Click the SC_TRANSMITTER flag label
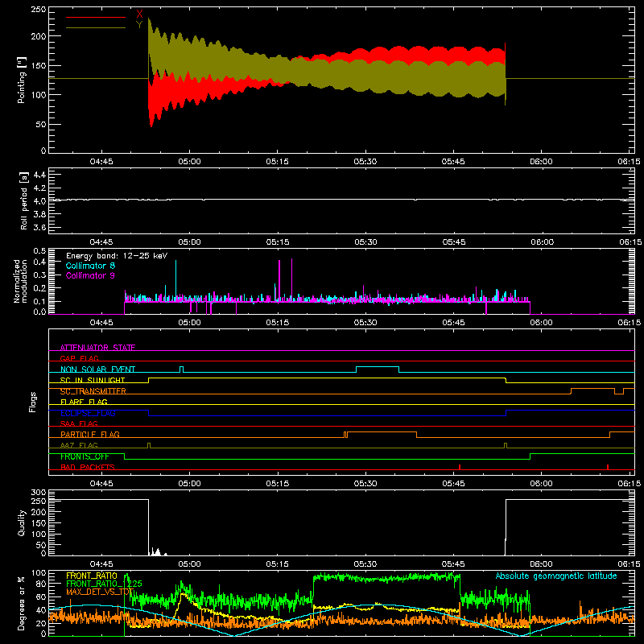 (93, 391)
